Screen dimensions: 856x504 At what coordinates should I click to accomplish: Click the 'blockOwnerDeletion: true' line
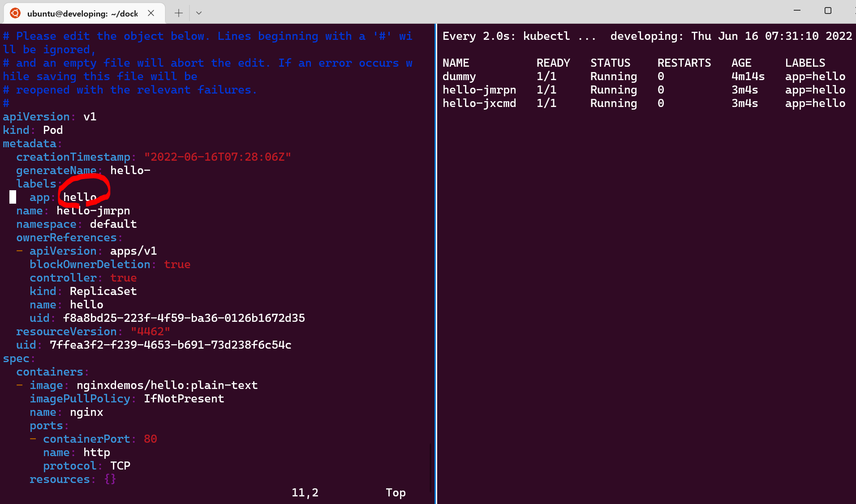pyautogui.click(x=110, y=265)
